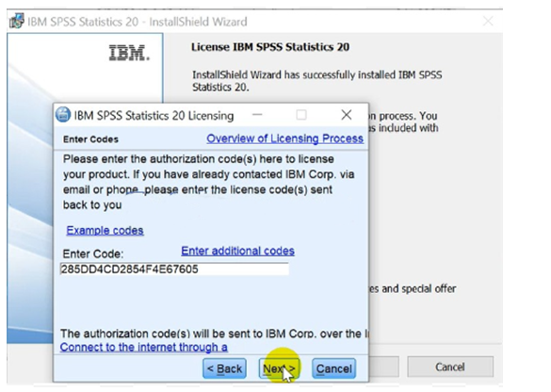Click the 'Please enter the authorization code(s)' text
Viewport: 551px width, 392px height.
pos(160,159)
